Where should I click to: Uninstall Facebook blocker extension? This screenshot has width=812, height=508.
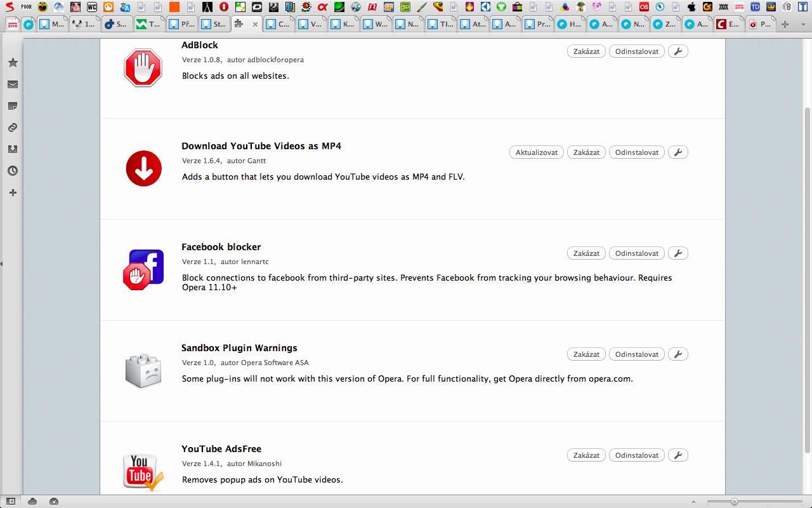[x=636, y=253]
